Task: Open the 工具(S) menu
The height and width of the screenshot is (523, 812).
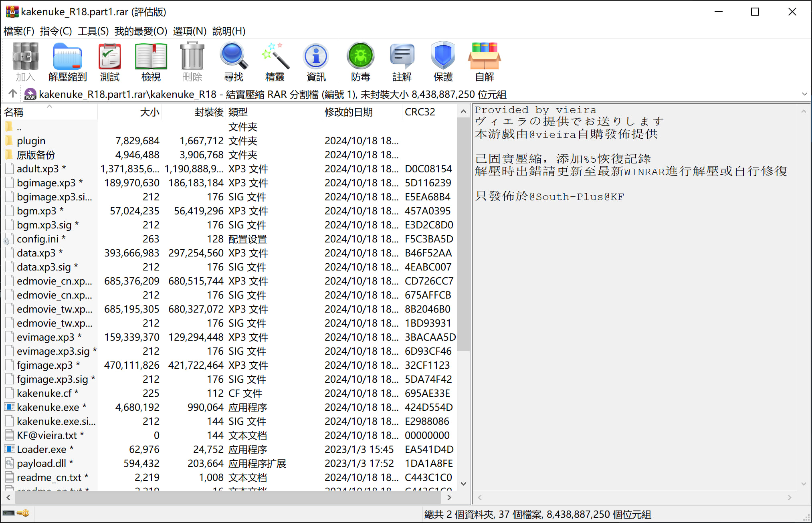Action: (x=93, y=31)
